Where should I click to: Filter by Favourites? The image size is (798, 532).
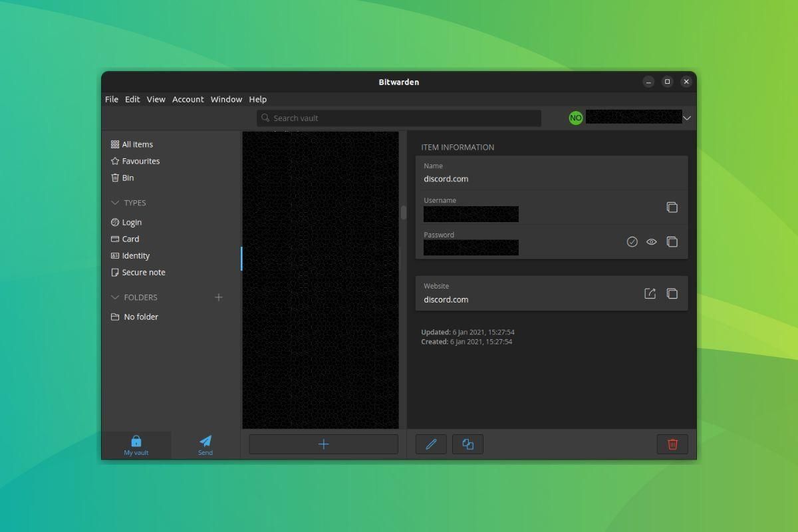135,161
